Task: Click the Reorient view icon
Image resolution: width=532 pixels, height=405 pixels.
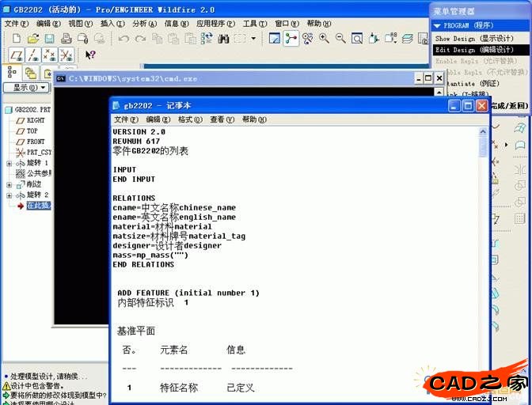Action: 374,38
